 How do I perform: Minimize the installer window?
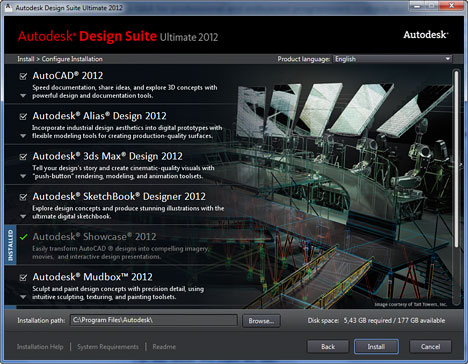pos(417,6)
